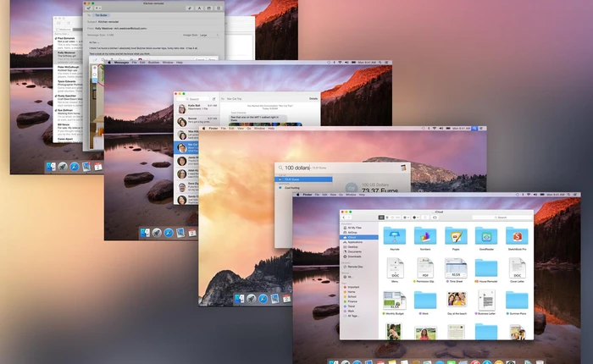593x364 pixels.
Task: Click the Tim Butler recipient token
Action: tap(101, 15)
